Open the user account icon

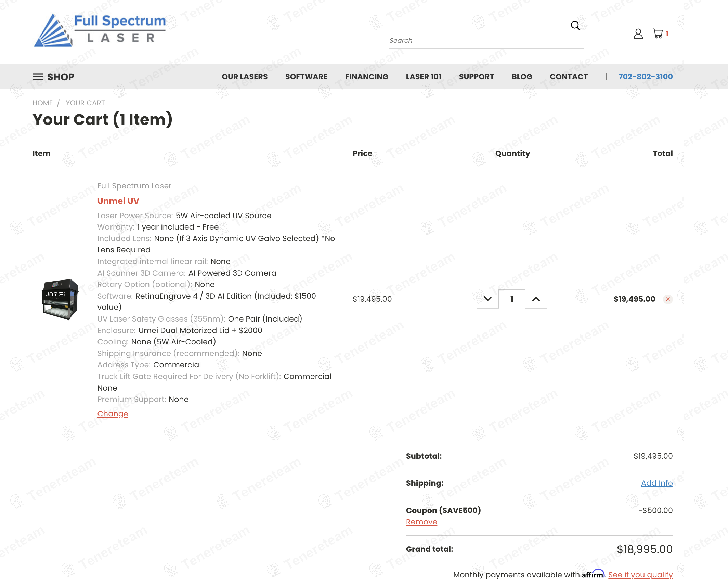638,34
